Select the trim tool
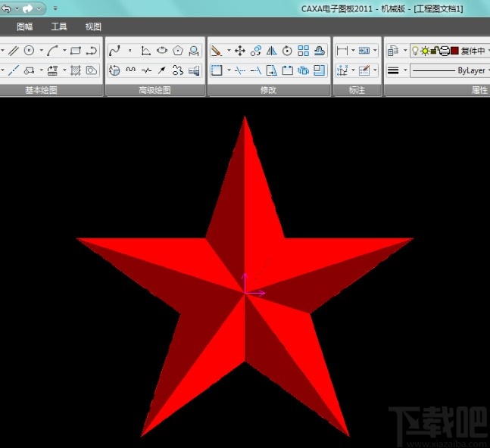This screenshot has width=490, height=448. tap(240, 70)
